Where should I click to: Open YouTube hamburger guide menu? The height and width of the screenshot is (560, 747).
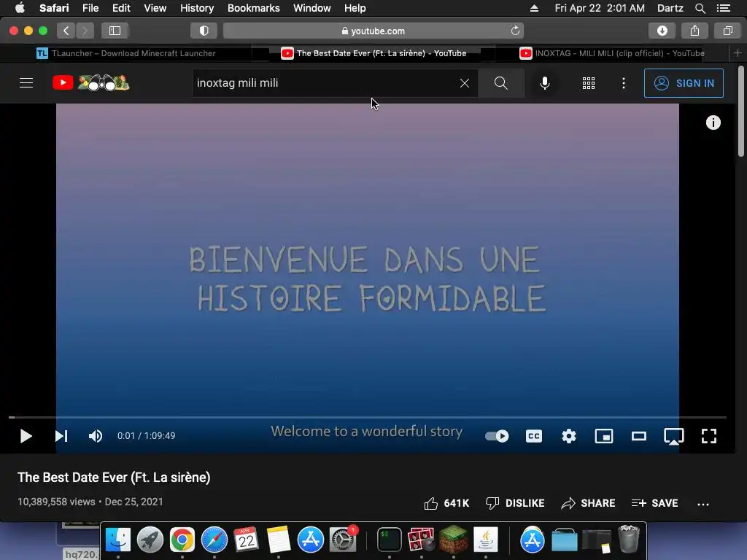pyautogui.click(x=26, y=83)
